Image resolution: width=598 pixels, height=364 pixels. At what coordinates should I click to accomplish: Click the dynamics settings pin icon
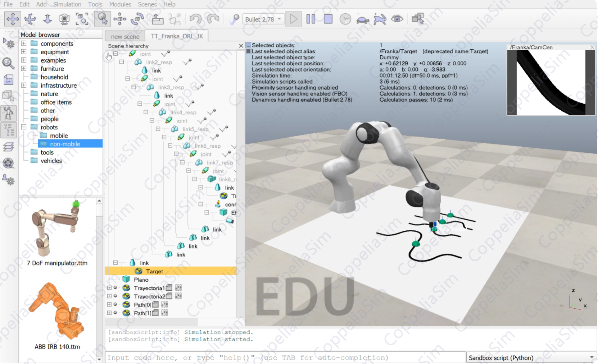pos(235,19)
